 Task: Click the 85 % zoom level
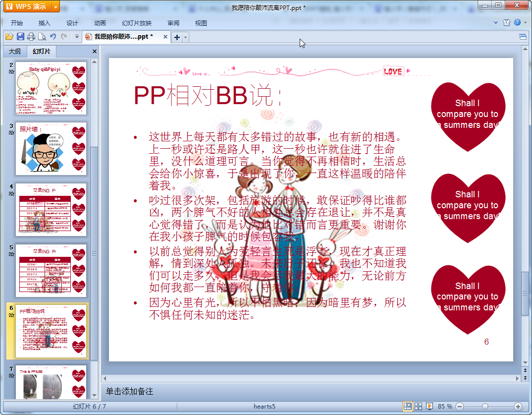pos(445,406)
